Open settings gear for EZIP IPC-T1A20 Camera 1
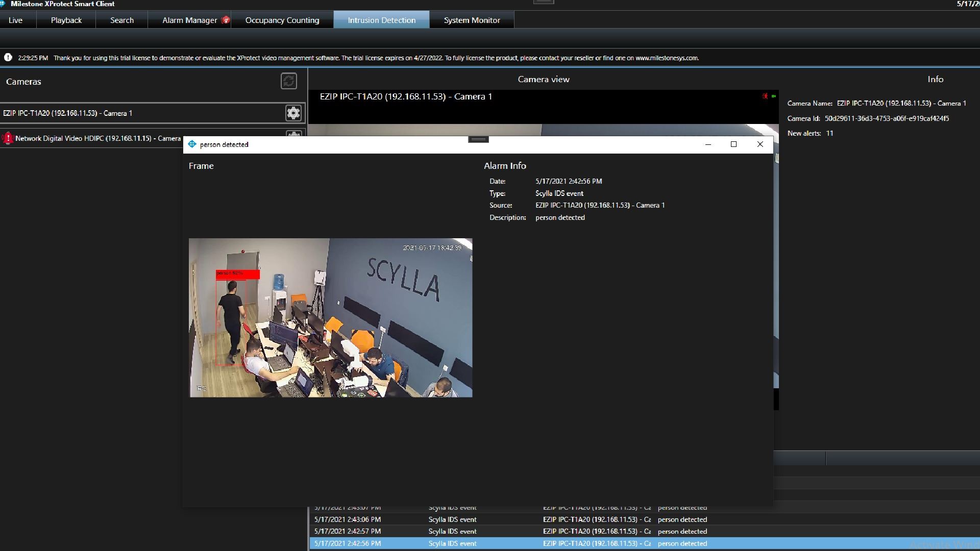980x551 pixels. (293, 113)
